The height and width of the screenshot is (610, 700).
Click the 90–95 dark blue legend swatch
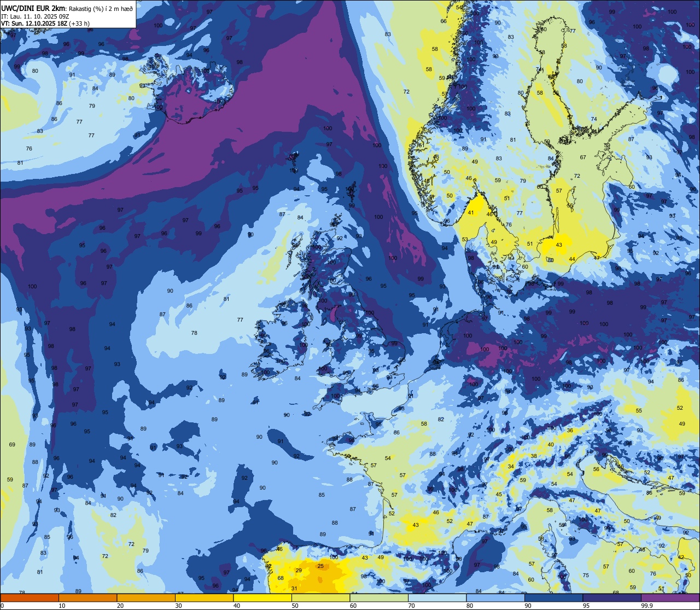pos(553,597)
